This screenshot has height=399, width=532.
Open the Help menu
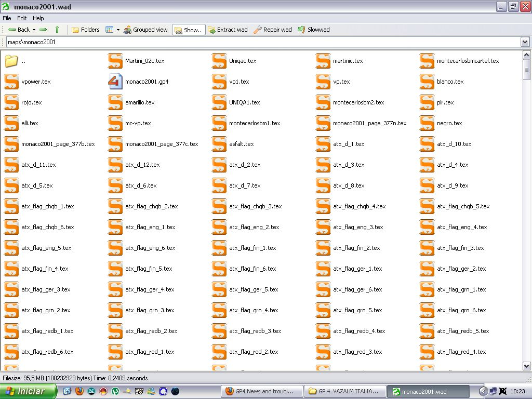click(38, 18)
